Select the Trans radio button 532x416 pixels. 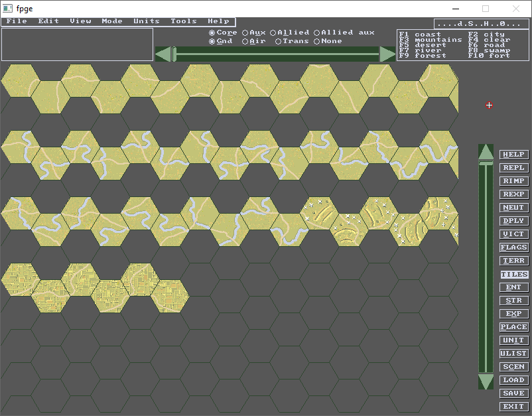292,41
